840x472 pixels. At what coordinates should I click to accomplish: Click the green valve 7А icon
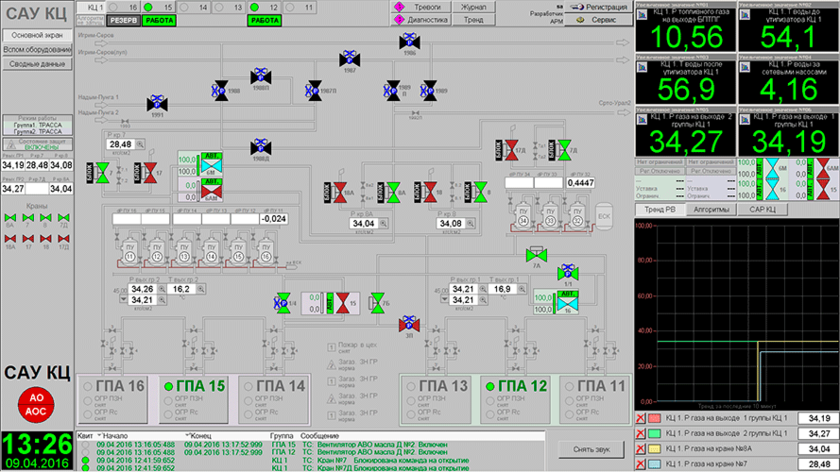[538, 254]
